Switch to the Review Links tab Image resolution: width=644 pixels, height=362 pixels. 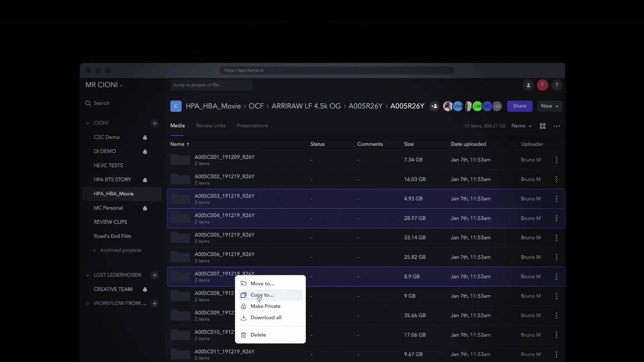211,125
